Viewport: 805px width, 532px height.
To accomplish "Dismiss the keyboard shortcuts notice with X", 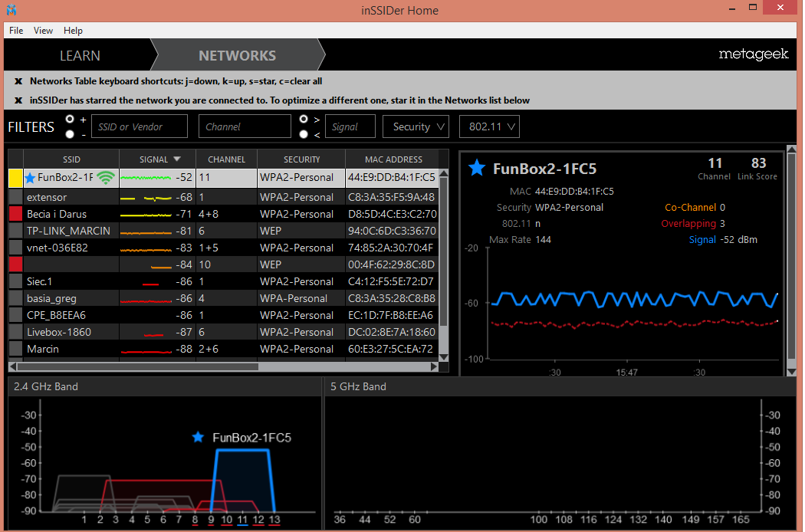I will 18,81.
